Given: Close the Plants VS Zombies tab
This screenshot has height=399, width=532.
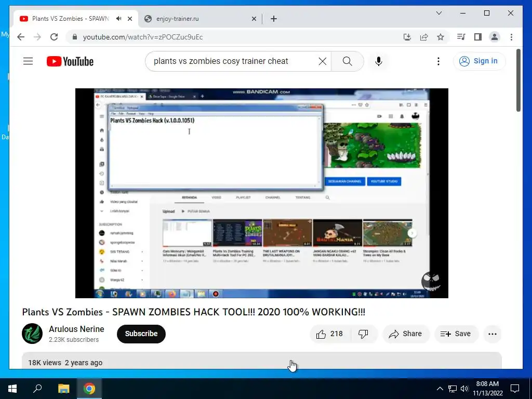Looking at the screenshot, I should (129, 19).
